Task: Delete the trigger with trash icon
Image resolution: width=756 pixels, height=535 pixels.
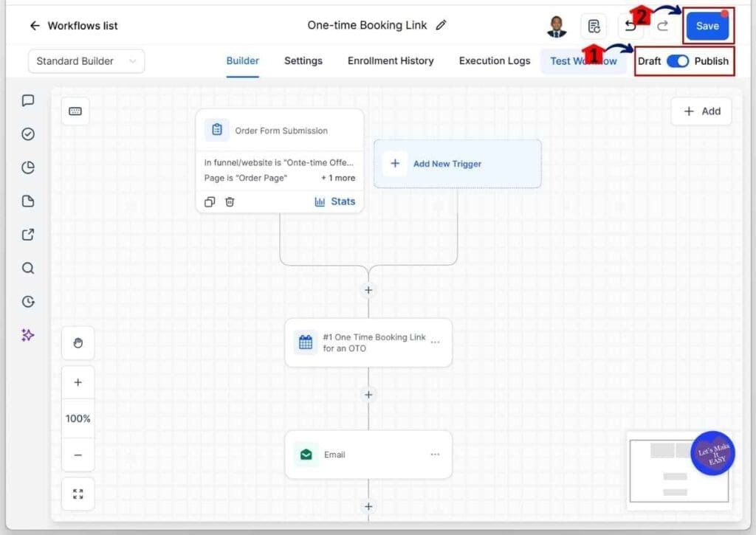Action: 230,202
